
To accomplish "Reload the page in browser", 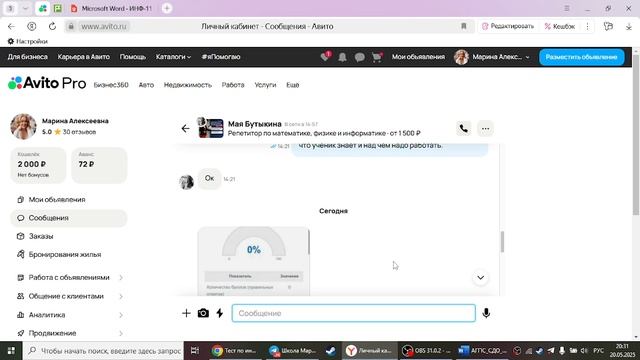I will (52, 26).
